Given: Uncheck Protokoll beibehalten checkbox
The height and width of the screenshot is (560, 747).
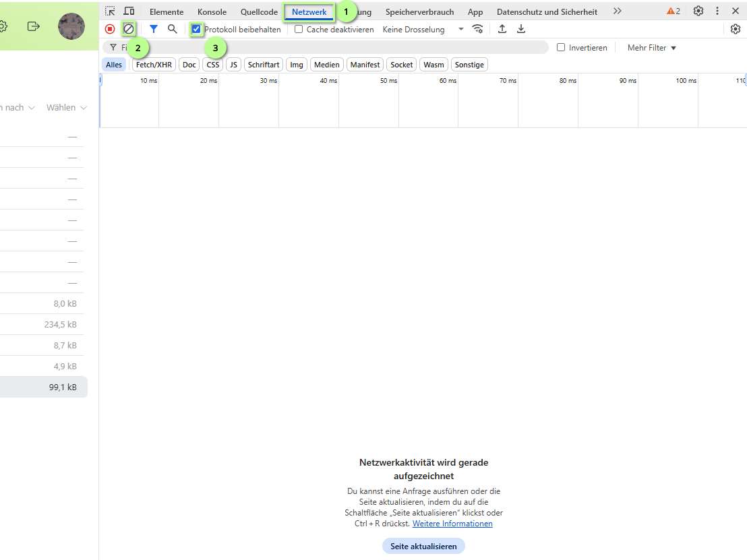Looking at the screenshot, I should point(196,30).
